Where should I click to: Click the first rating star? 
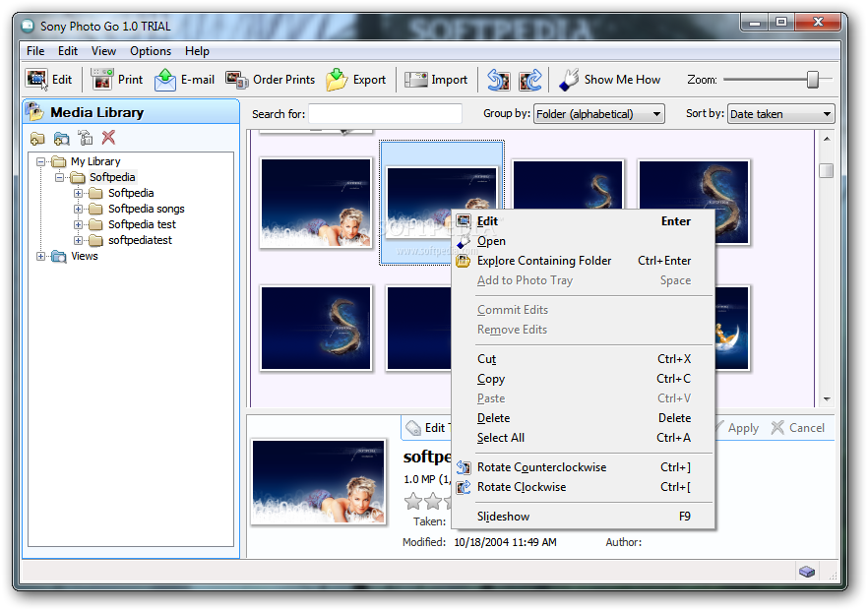click(413, 501)
